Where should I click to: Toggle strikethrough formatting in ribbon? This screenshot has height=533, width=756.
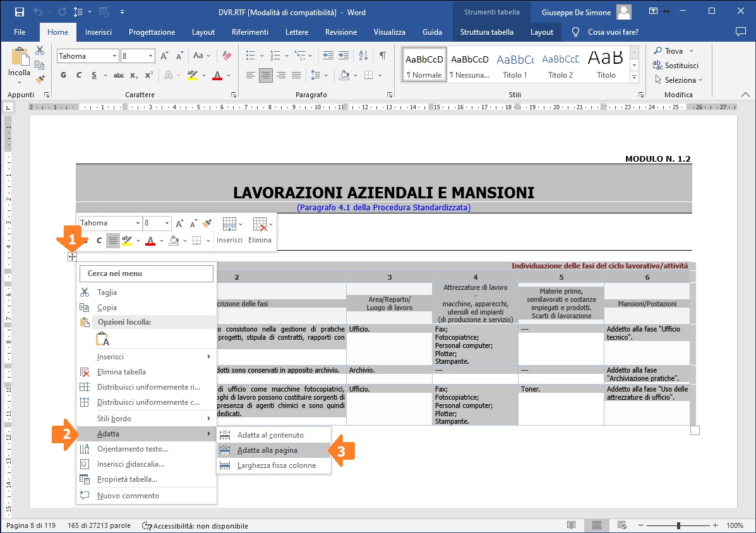pyautogui.click(x=118, y=75)
